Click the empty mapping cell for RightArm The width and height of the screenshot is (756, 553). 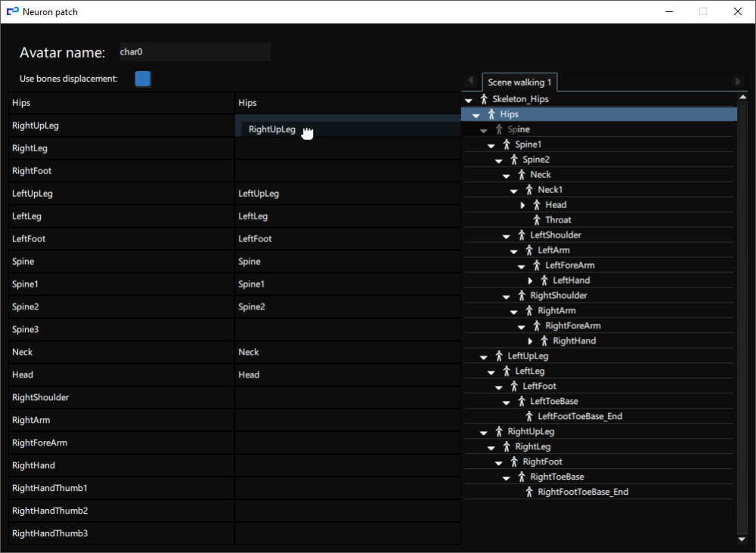(x=348, y=421)
